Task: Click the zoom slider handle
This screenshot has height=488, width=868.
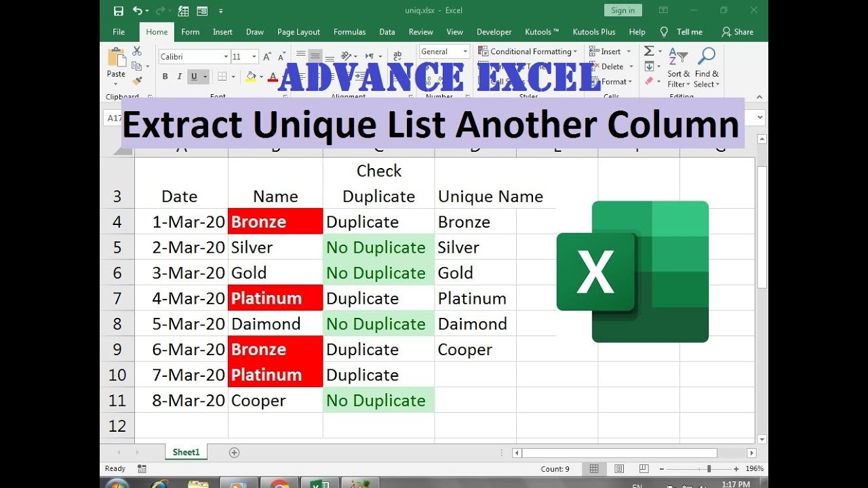Action: (709, 468)
